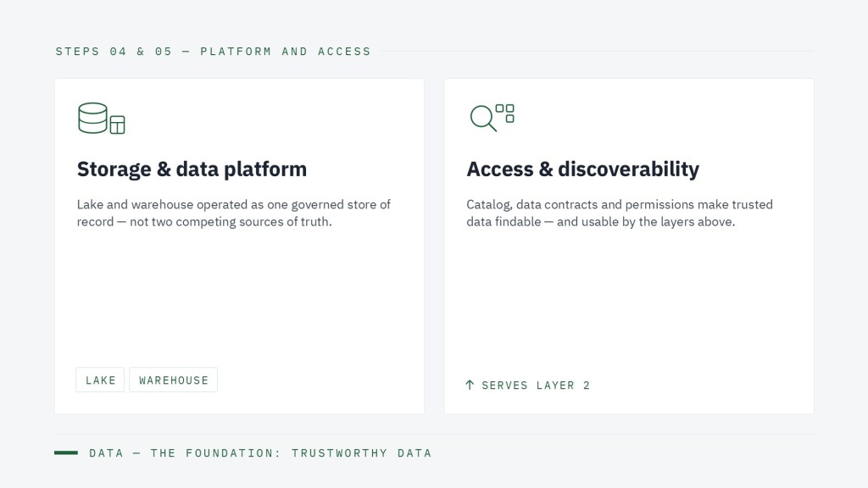Viewport: 868px width, 488px height.
Task: Click the SERVES LAYER 2 label
Action: [536, 385]
